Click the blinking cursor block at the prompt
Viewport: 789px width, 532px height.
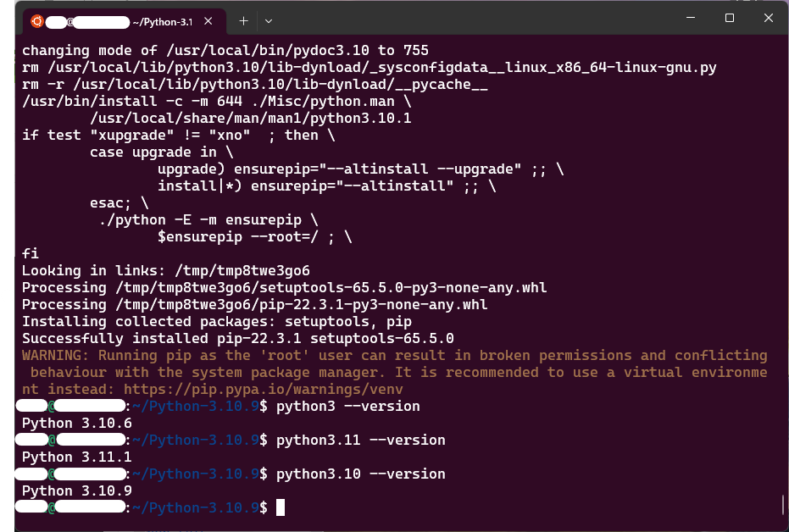click(x=281, y=507)
